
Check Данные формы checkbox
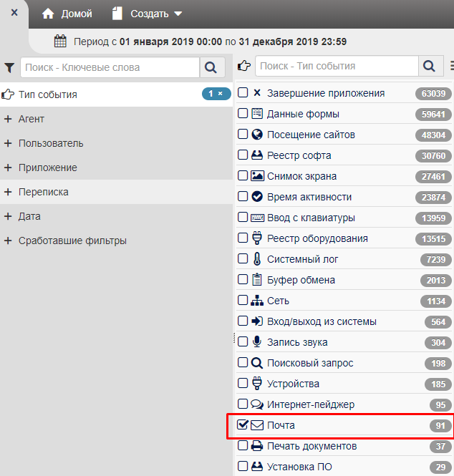pos(243,113)
